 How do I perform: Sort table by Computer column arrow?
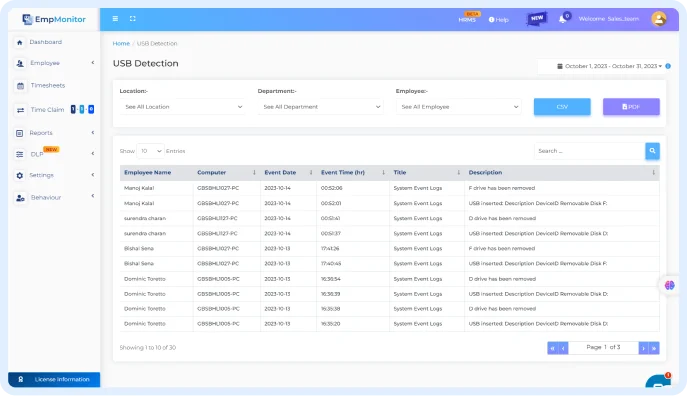click(x=254, y=173)
